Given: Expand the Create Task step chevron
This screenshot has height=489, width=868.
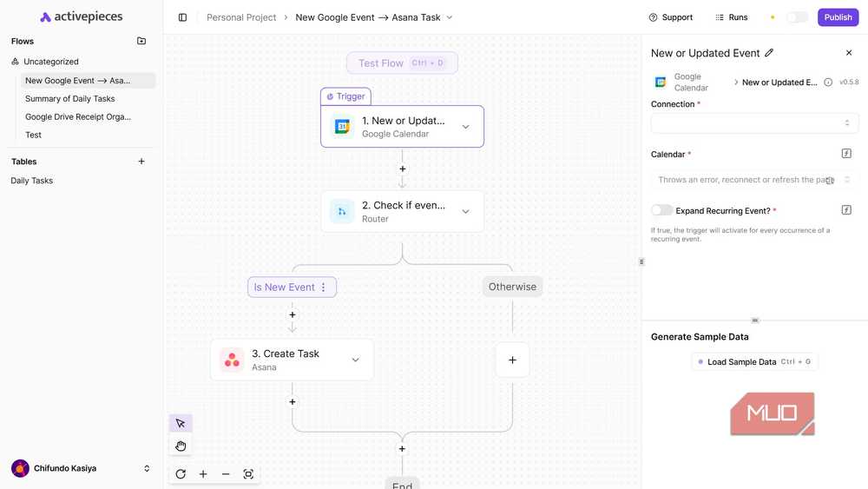Looking at the screenshot, I should pyautogui.click(x=355, y=360).
